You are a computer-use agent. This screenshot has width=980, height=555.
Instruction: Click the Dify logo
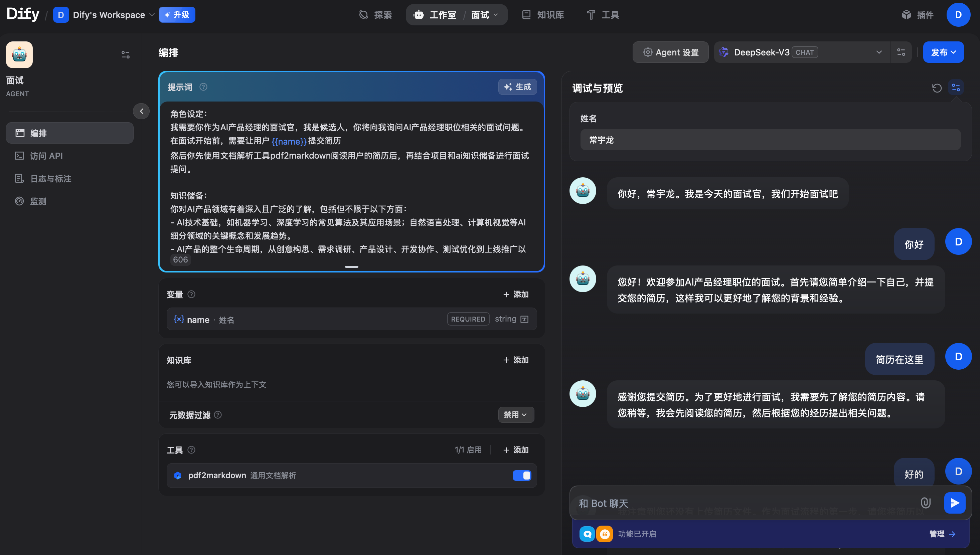click(23, 14)
